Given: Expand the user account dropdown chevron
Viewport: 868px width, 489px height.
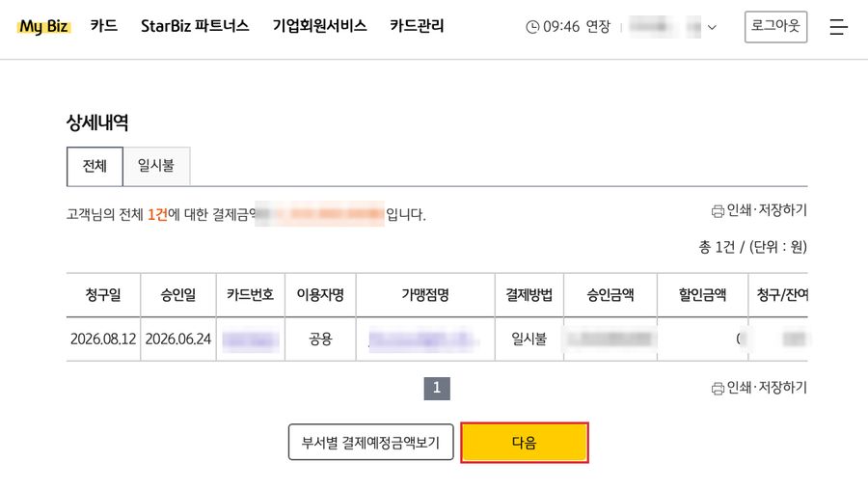Looking at the screenshot, I should [712, 27].
